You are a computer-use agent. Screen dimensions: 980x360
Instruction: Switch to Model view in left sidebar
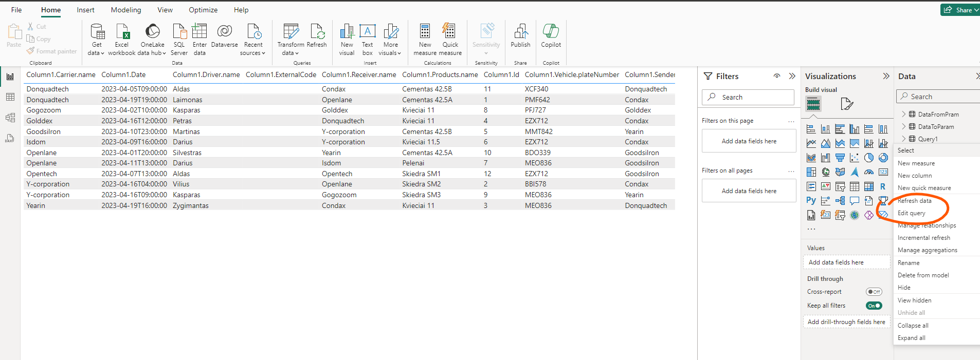(x=10, y=118)
